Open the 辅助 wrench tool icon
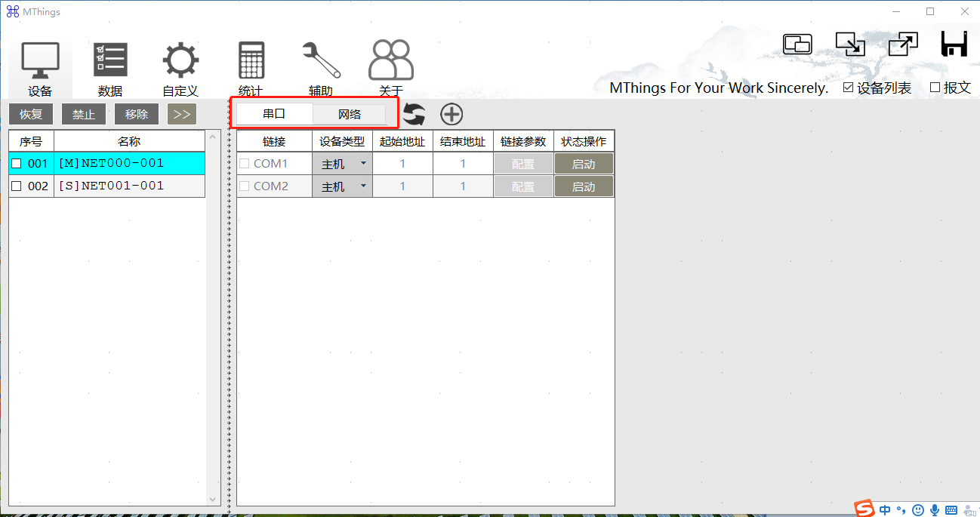This screenshot has width=980, height=517. coord(321,60)
